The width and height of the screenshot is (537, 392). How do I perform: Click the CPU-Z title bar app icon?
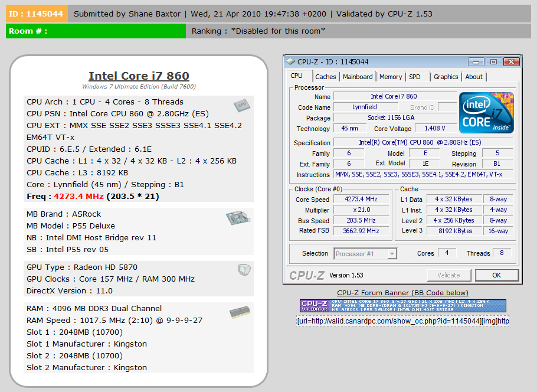[290, 61]
